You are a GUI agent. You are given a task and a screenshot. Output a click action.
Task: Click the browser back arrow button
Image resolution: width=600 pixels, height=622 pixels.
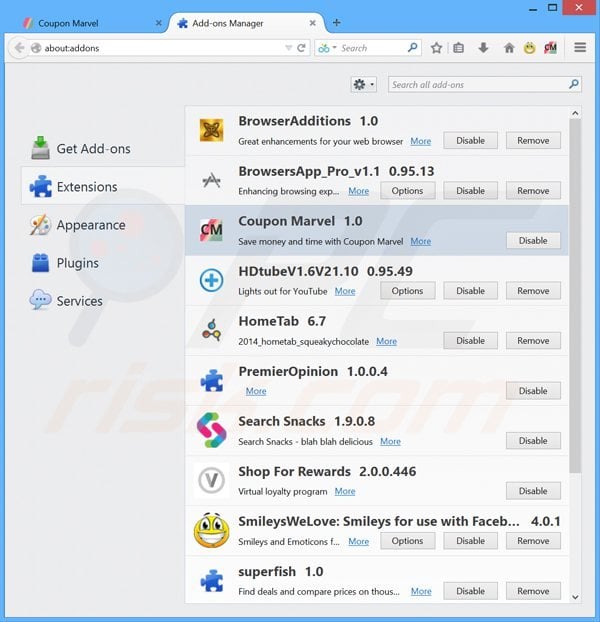[x=18, y=48]
